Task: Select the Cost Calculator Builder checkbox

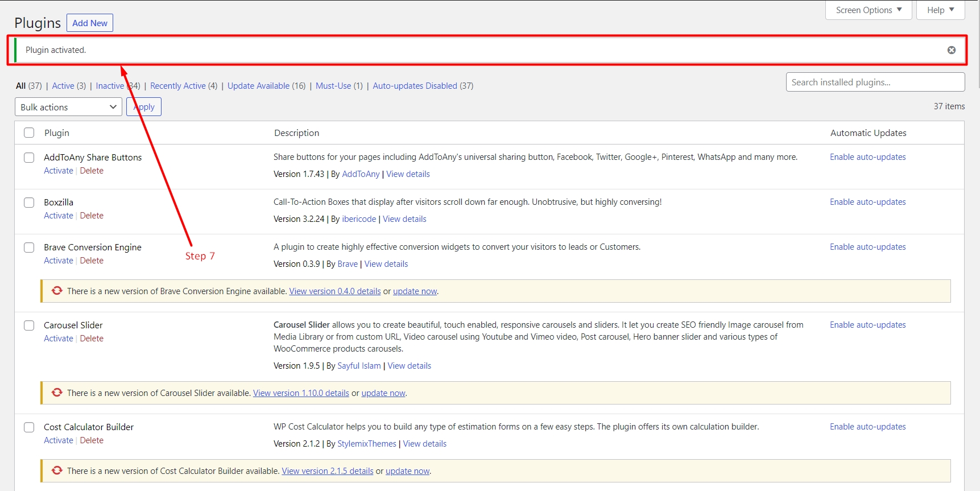Action: (29, 427)
